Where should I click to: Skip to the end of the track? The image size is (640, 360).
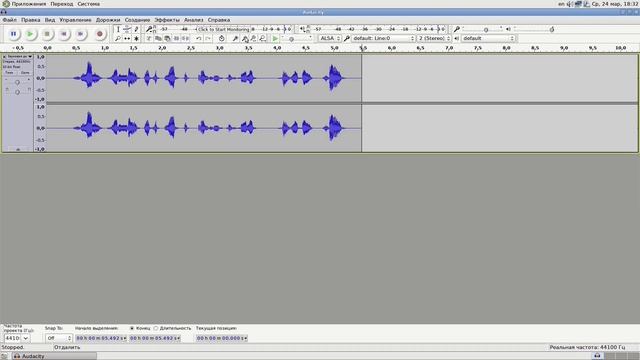[x=81, y=34]
